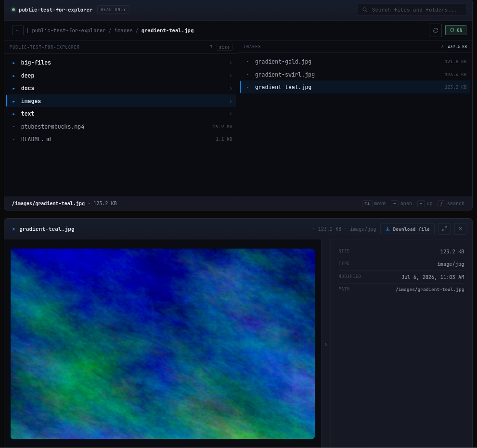Click the READ ONLY badge

pyautogui.click(x=113, y=10)
